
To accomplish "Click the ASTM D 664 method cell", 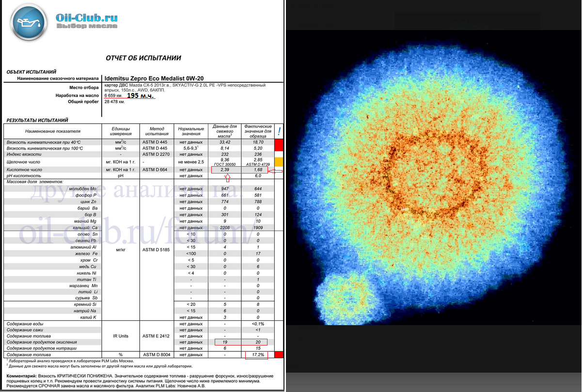I will click(154, 170).
